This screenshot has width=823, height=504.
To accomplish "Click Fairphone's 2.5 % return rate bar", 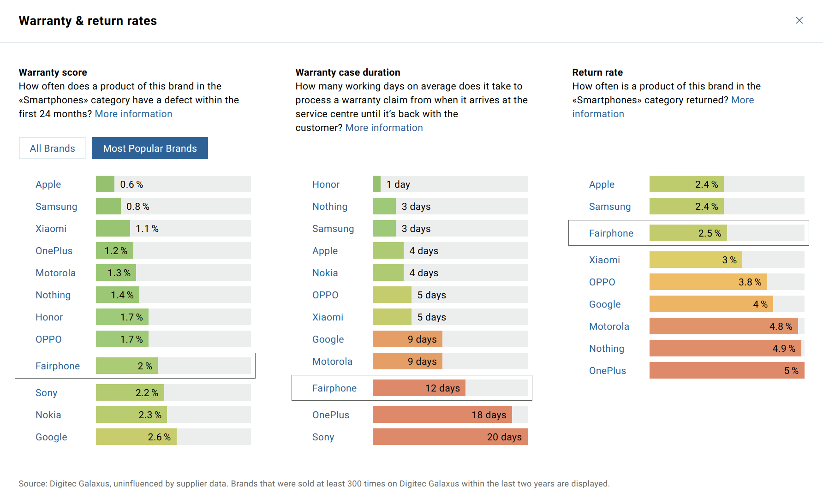I will point(688,233).
